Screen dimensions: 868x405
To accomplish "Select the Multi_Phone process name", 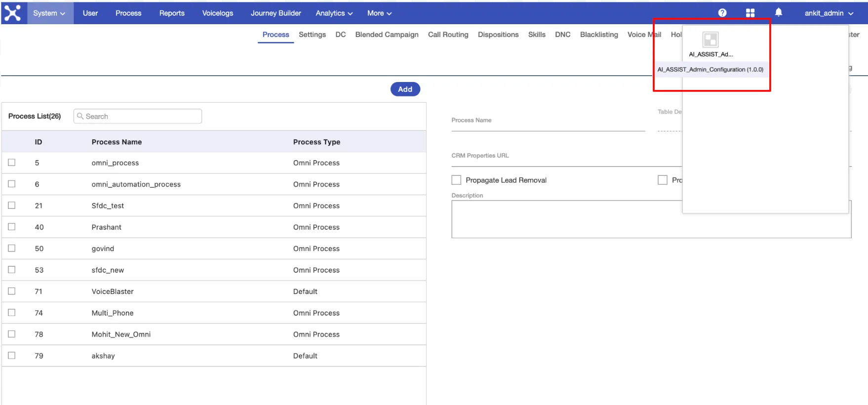I will pyautogui.click(x=113, y=313).
